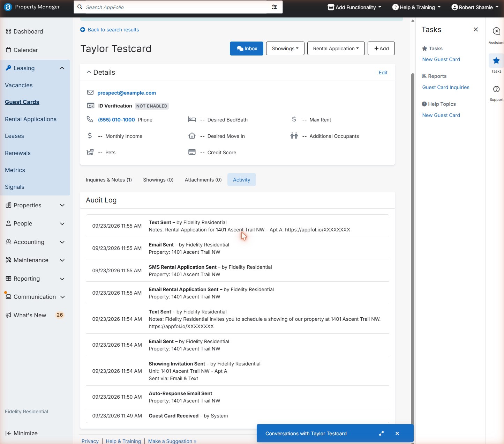This screenshot has width=504, height=444.
Task: Expand the Communication menu section
Action: 62,297
